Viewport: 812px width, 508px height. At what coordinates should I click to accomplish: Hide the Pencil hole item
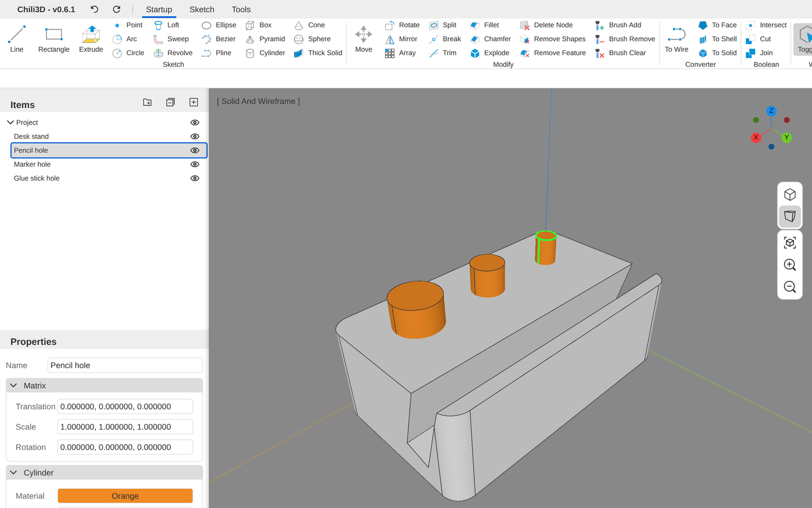point(195,150)
